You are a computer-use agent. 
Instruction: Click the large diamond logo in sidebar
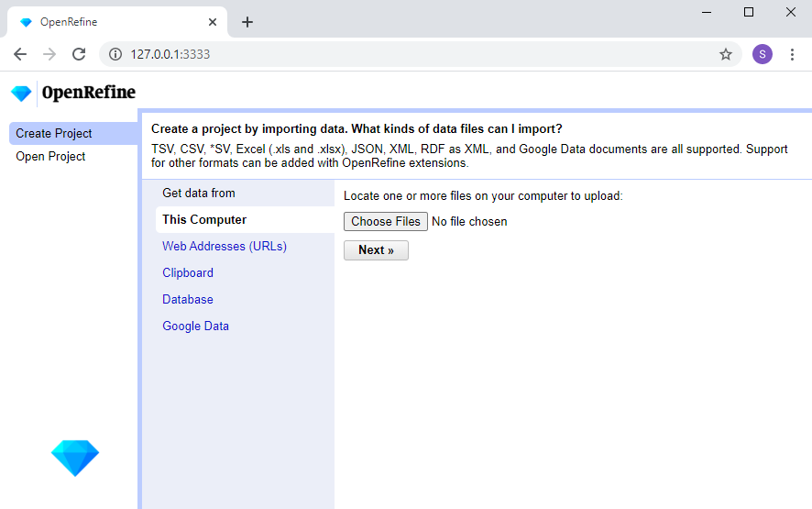click(75, 458)
